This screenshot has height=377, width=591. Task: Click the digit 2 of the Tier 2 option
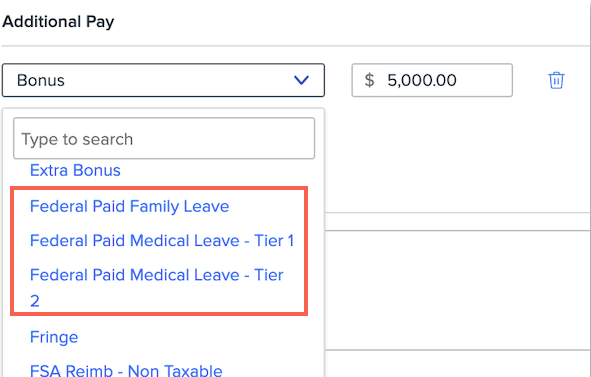(x=35, y=301)
